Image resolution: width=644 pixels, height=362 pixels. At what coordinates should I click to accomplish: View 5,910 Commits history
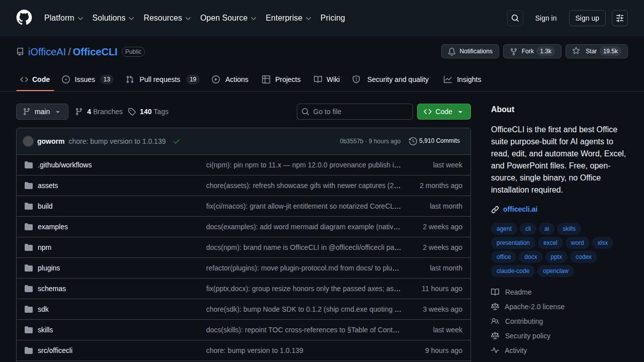click(x=435, y=141)
